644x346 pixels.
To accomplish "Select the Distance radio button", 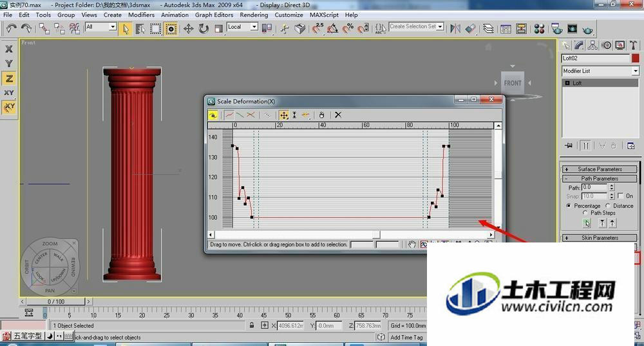I will tap(607, 206).
